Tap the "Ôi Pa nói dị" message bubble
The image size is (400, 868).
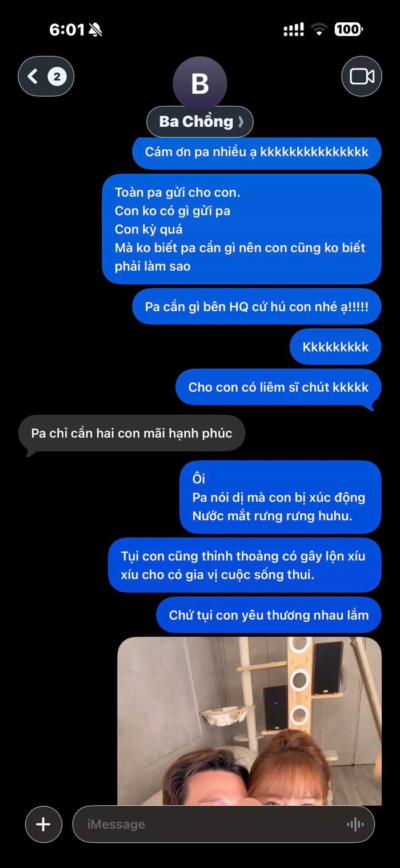280,497
